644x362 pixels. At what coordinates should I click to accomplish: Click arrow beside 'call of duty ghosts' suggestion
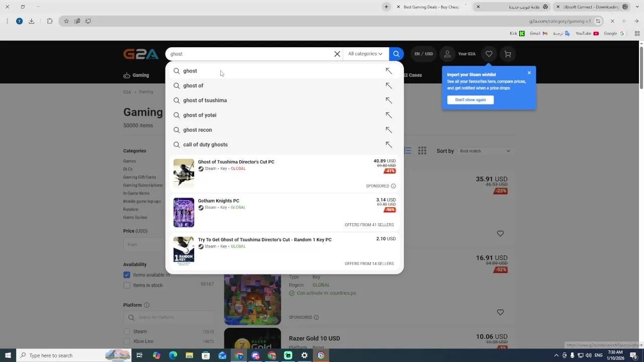point(388,144)
